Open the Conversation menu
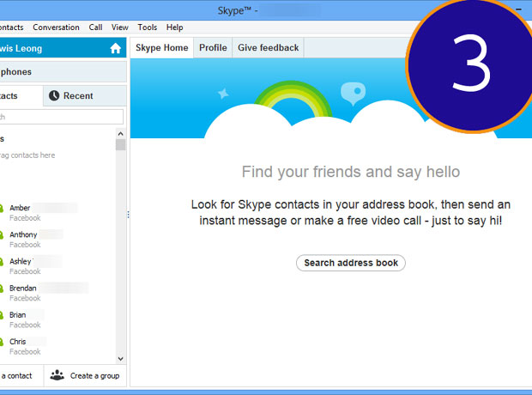This screenshot has width=532, height=395. [56, 27]
